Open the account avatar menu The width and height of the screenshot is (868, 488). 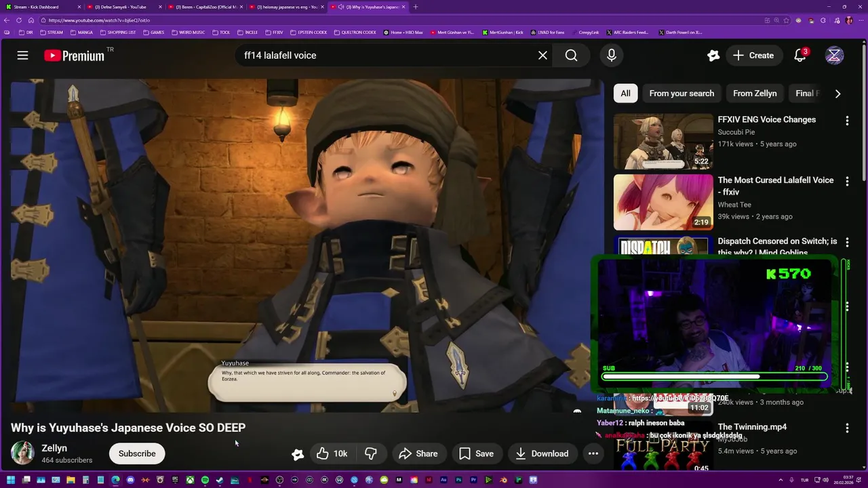834,56
